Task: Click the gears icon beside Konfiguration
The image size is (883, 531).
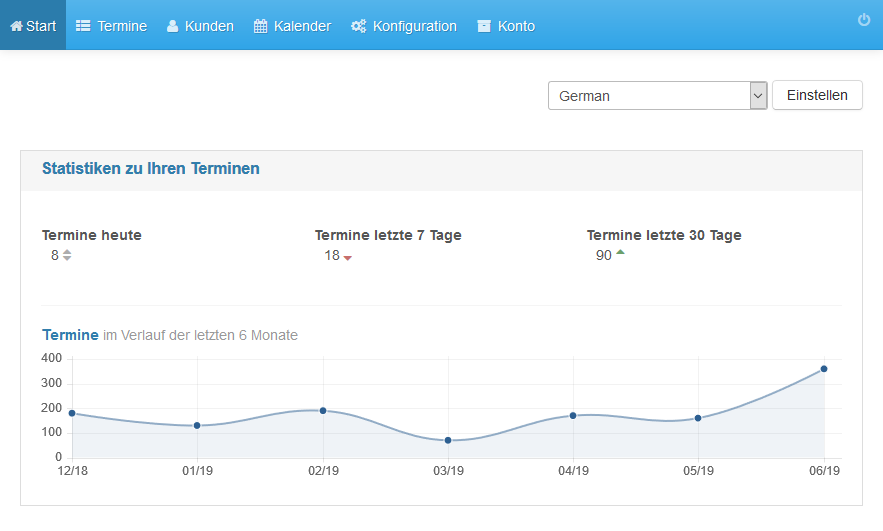Action: (x=358, y=26)
